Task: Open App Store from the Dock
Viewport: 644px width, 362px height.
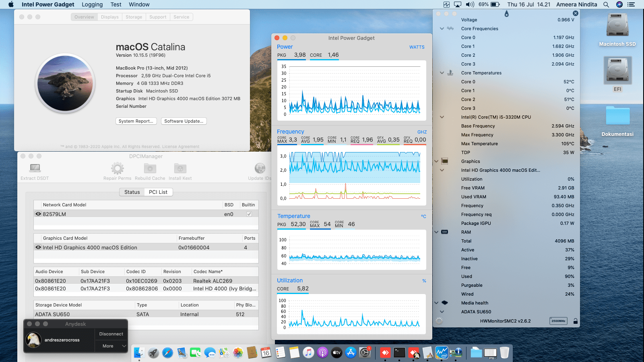Action: point(351,353)
